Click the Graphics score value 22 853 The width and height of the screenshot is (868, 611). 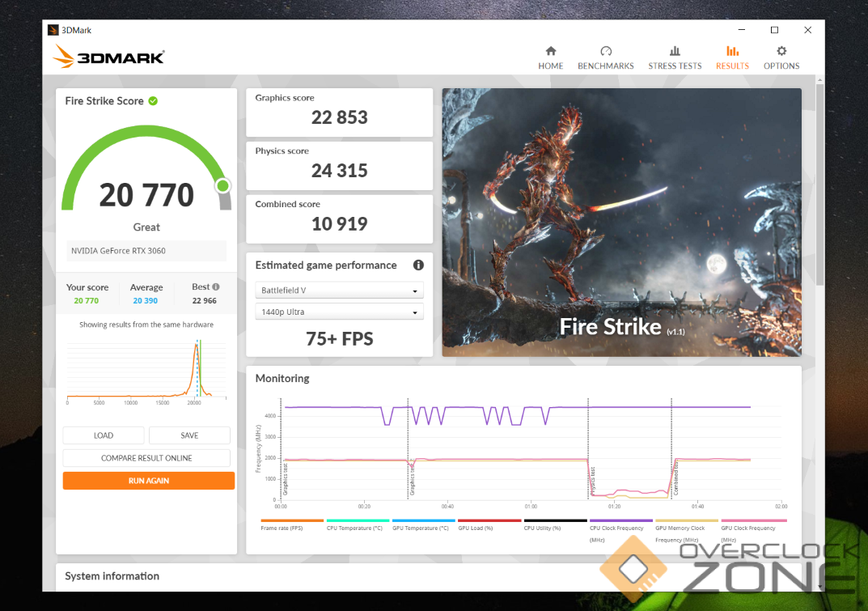click(x=339, y=117)
